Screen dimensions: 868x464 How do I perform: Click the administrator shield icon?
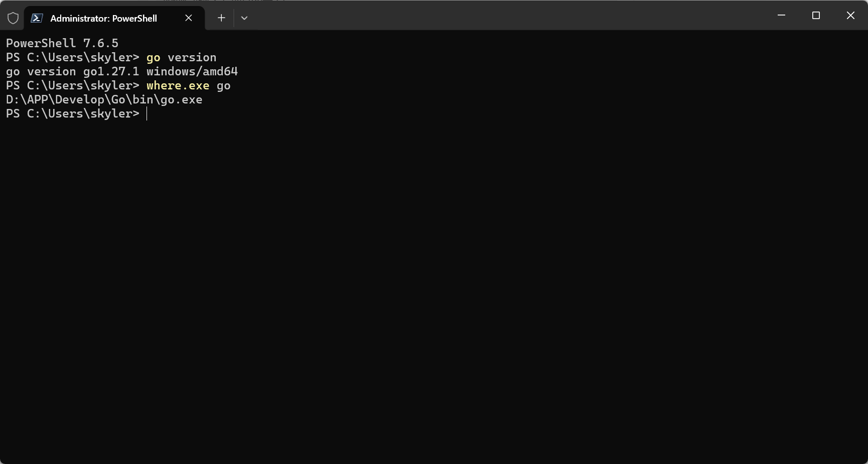click(x=13, y=18)
